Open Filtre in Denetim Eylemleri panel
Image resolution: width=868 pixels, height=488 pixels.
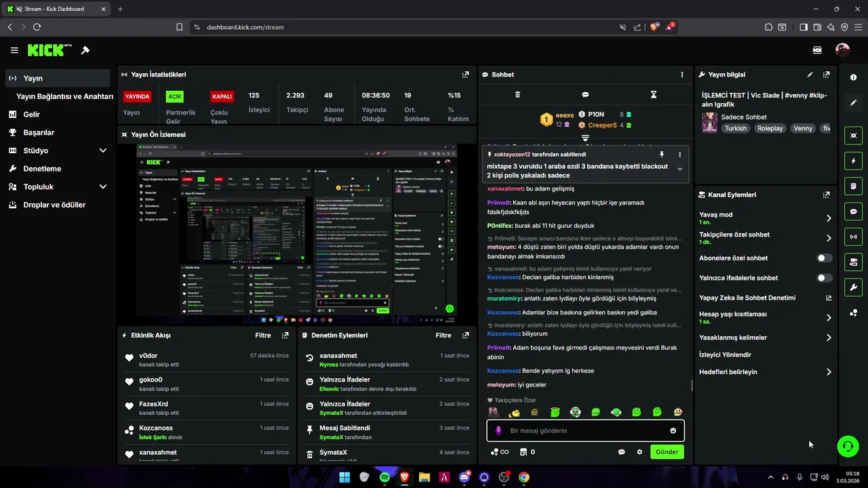coord(443,335)
